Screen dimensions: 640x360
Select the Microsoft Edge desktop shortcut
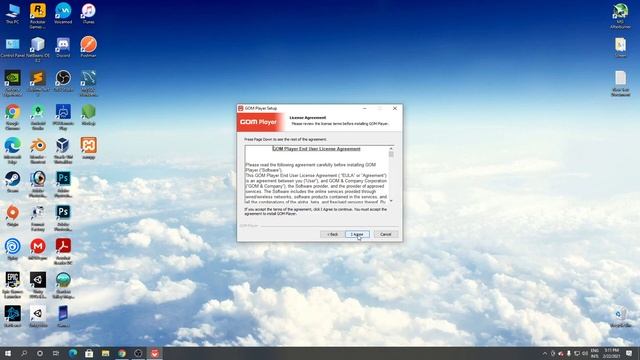13,151
